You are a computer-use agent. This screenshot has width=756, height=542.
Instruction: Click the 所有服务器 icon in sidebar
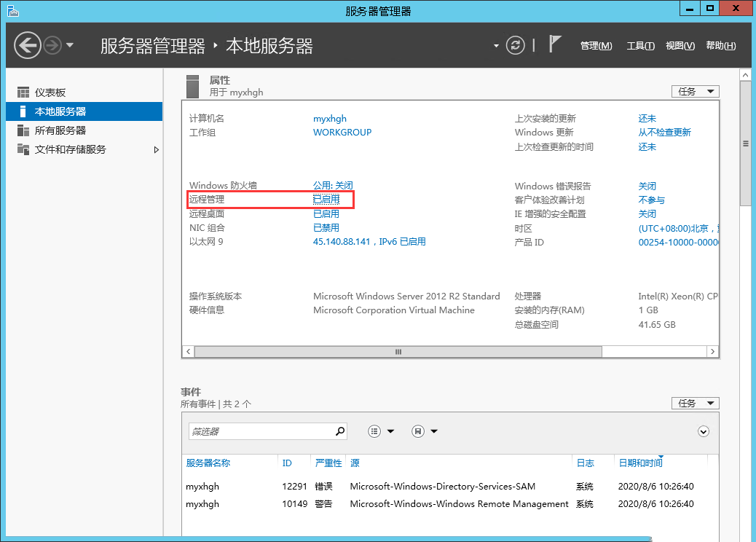(23, 130)
